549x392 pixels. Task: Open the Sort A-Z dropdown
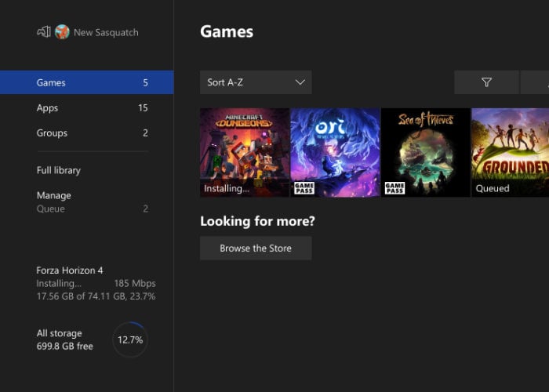[256, 82]
